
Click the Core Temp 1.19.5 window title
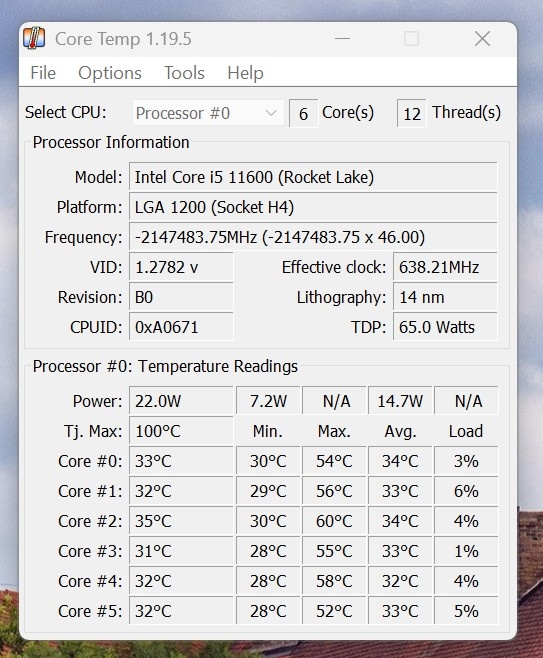coord(123,39)
